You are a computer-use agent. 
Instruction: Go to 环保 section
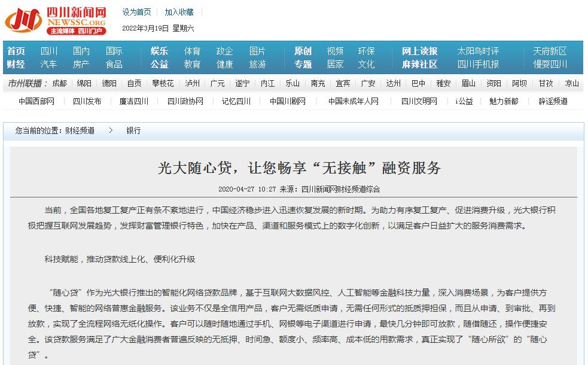click(366, 51)
